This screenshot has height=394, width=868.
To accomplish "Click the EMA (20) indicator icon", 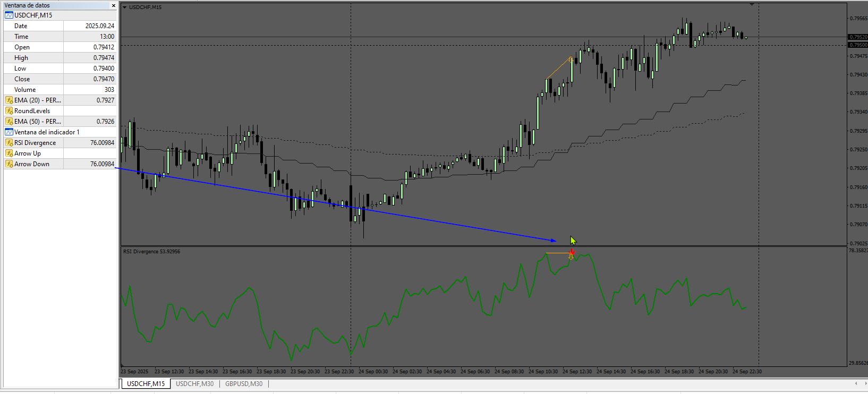I will 9,100.
